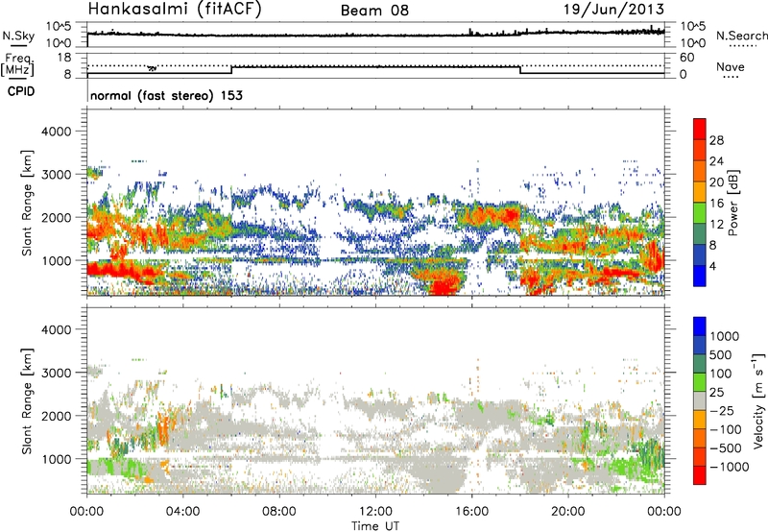
Task: Click the grey segment of Velocity colorbar
Action: tap(700, 400)
